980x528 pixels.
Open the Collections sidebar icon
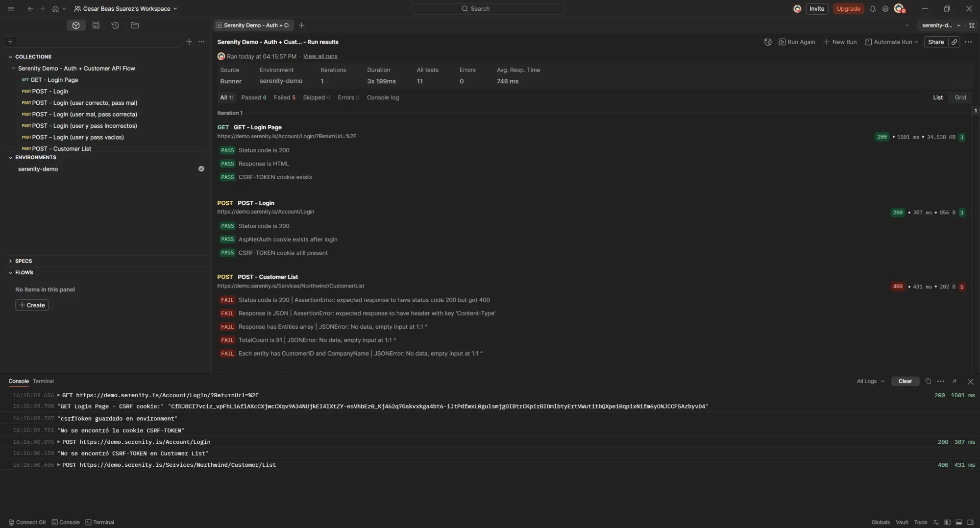click(76, 25)
